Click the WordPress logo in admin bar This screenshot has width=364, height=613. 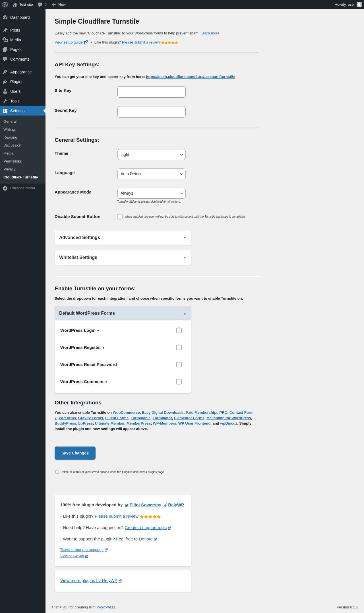point(5,5)
